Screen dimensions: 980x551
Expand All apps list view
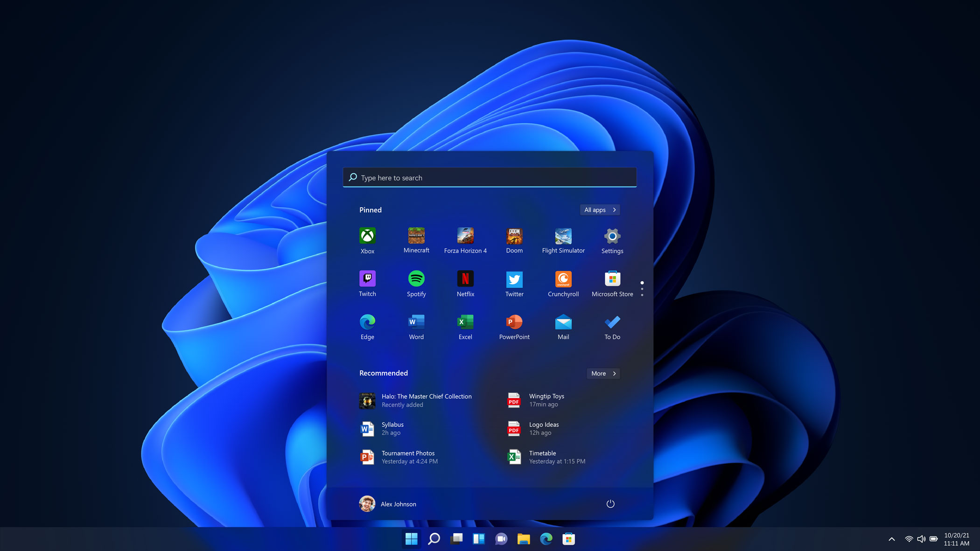pos(599,210)
